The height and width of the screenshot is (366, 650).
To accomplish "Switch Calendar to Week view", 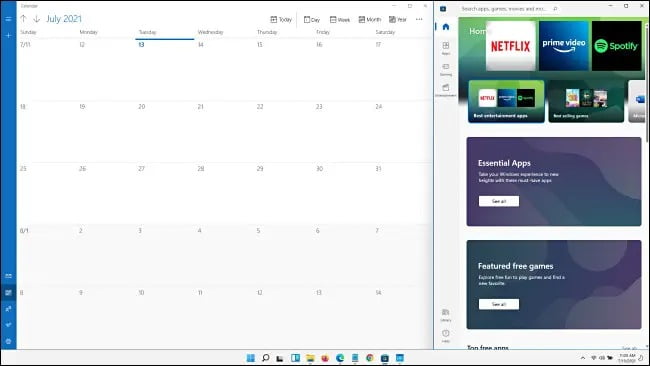I will [340, 19].
